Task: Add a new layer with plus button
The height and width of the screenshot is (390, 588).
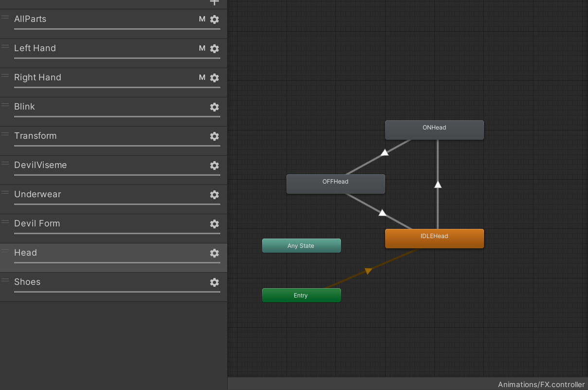Action: [214, 2]
